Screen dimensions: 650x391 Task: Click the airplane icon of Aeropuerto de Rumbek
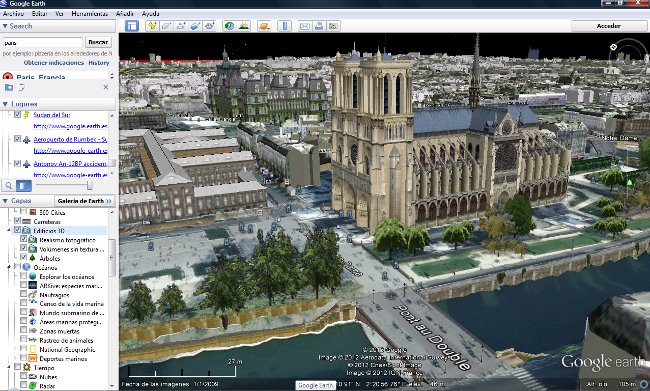point(26,139)
